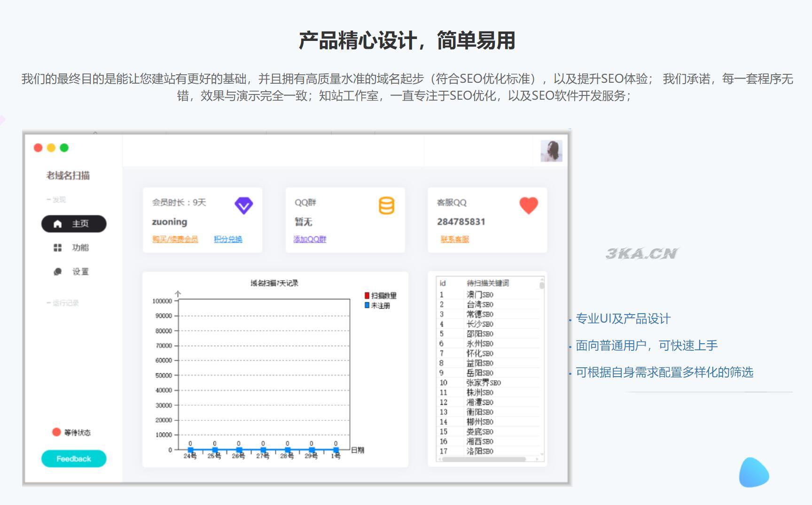Click the red 扫描数量 legend swatch

tap(367, 296)
